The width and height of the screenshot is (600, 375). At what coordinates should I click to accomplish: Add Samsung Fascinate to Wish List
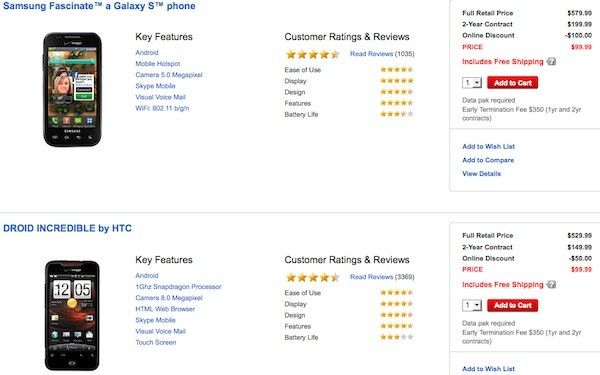488,147
